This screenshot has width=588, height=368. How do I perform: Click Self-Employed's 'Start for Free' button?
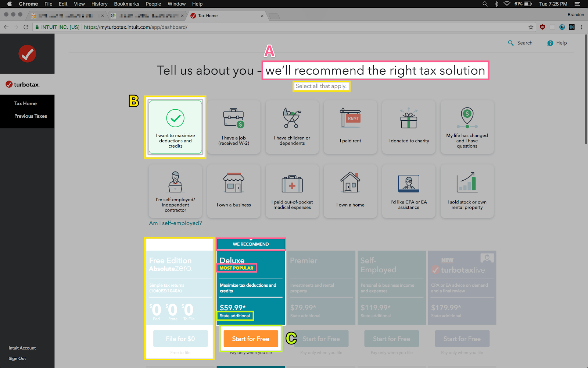(392, 339)
